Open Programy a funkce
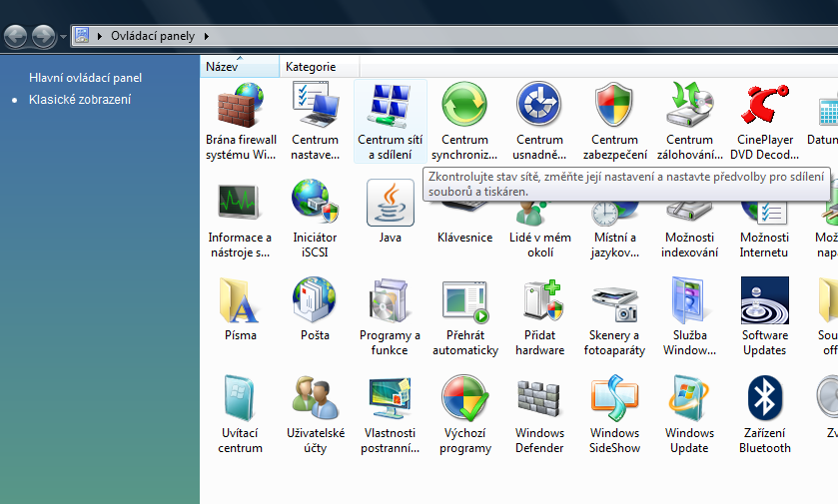The image size is (838, 504). tap(390, 315)
